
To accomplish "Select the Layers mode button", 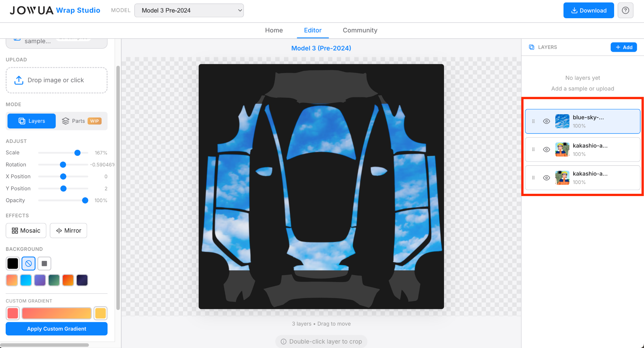I will 31,121.
